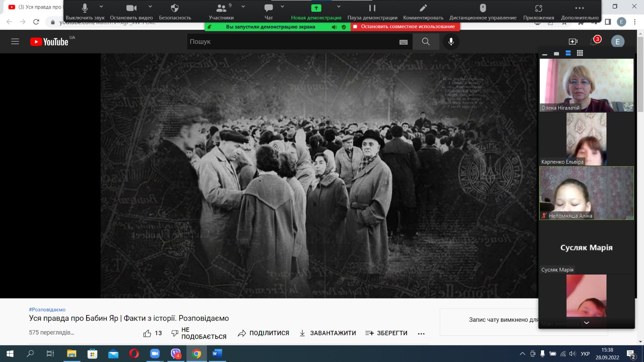This screenshot has height=362, width=644.
Task: Open audio options arrow next to microphone
Action: click(x=101, y=7)
